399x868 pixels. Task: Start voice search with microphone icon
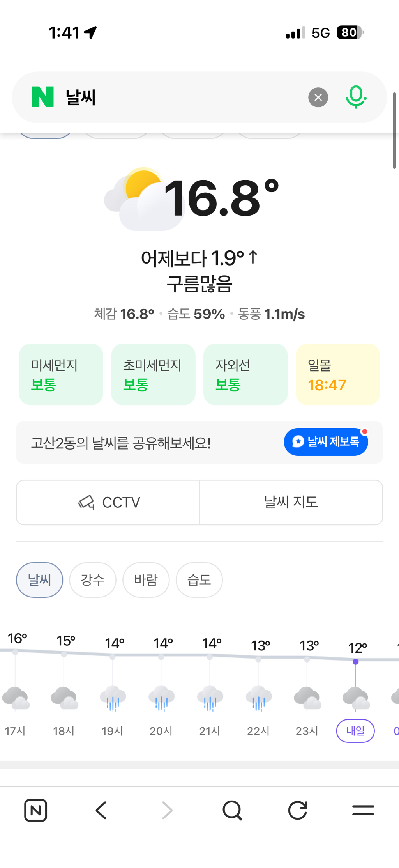click(x=356, y=97)
